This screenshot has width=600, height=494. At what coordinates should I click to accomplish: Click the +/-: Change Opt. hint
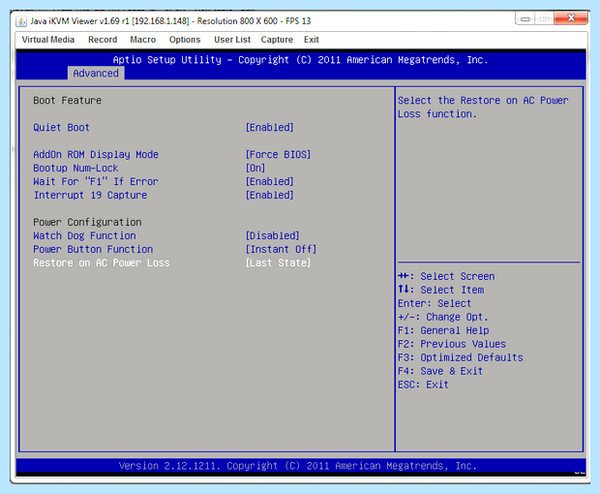pos(443,317)
